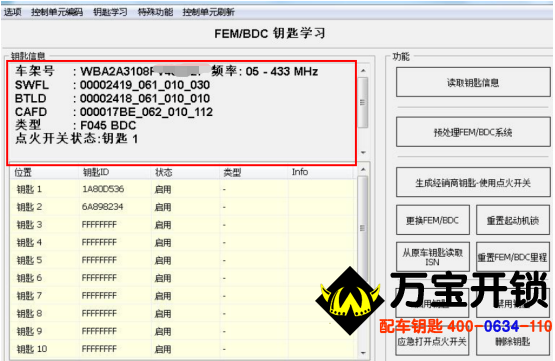Open the 控制单元刷新 menu
555x361 pixels.
pyautogui.click(x=208, y=12)
